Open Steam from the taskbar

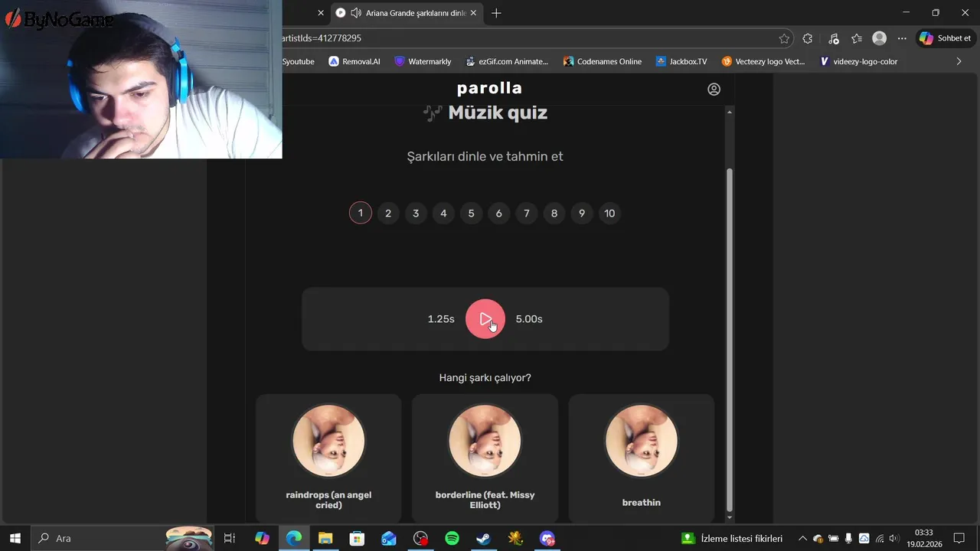[484, 538]
